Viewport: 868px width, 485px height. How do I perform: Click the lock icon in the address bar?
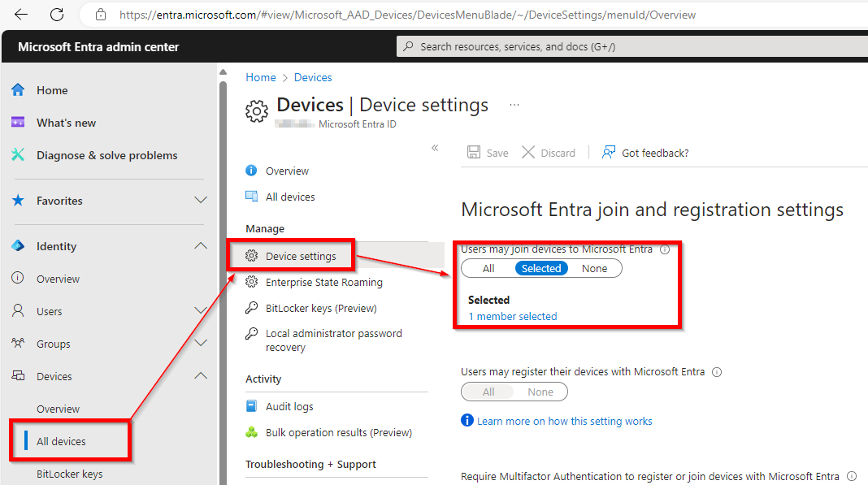pos(101,15)
